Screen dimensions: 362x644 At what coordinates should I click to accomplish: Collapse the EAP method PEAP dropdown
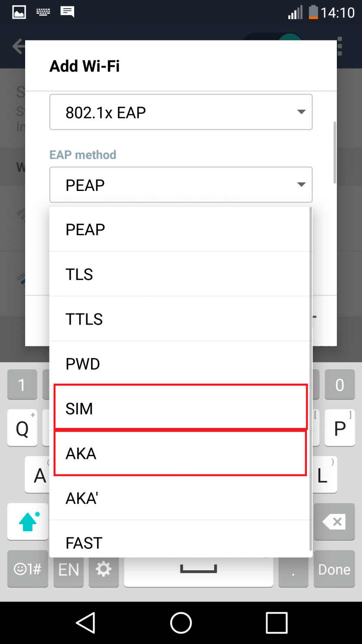click(x=181, y=185)
